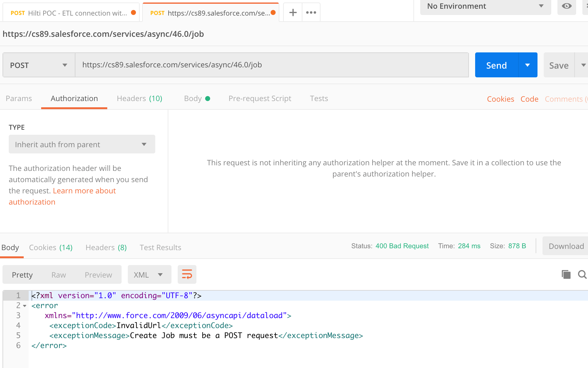The height and width of the screenshot is (368, 588).
Task: Open tab options three-dot menu
Action: click(311, 12)
